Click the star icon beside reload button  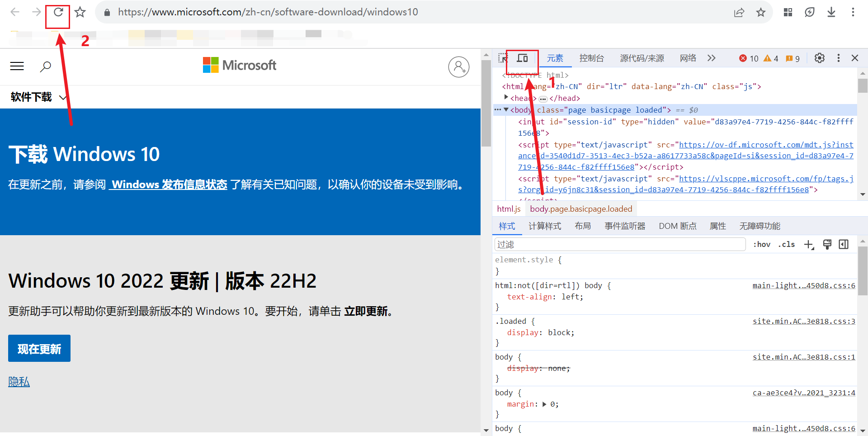80,12
